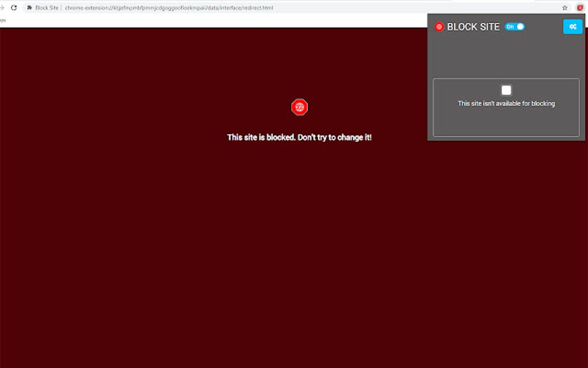Image resolution: width=588 pixels, height=368 pixels.
Task: Open the Block Site settings via gears icon
Action: (x=572, y=27)
